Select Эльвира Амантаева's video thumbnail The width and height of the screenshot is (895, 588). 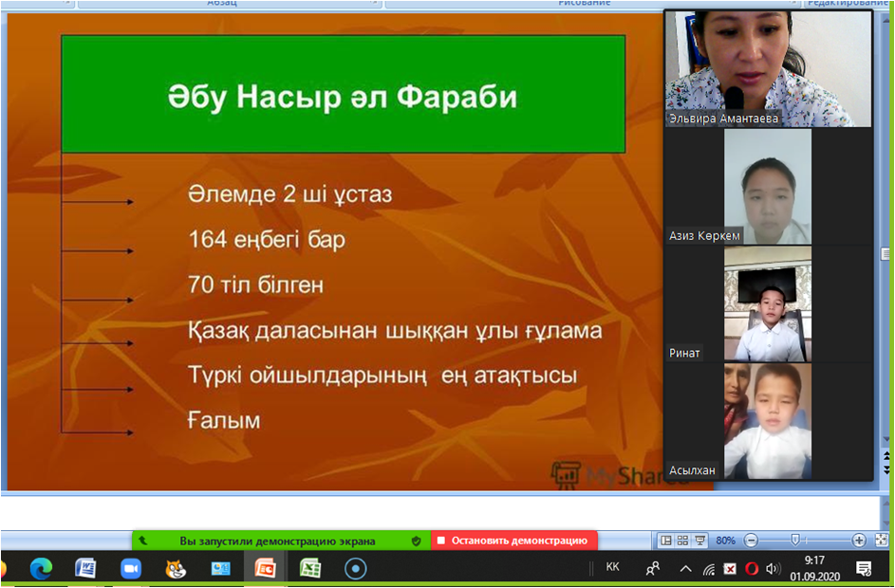point(768,68)
